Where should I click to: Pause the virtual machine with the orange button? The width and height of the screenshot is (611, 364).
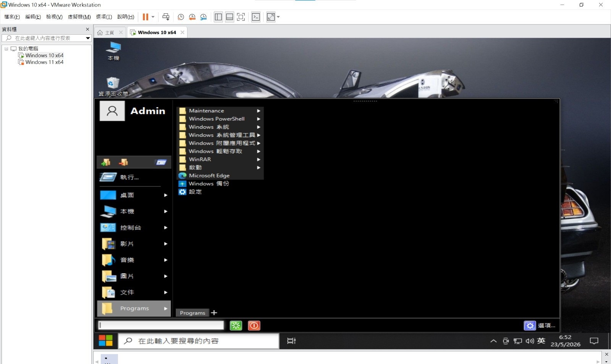(145, 17)
